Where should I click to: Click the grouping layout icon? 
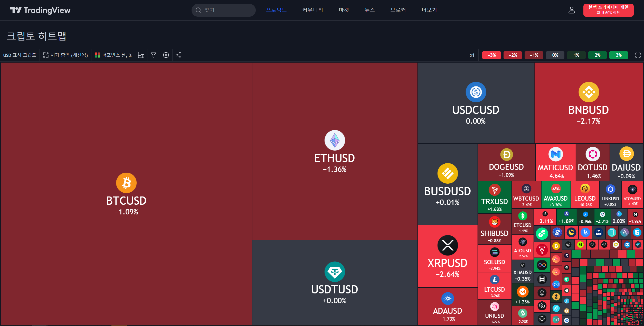pyautogui.click(x=141, y=55)
